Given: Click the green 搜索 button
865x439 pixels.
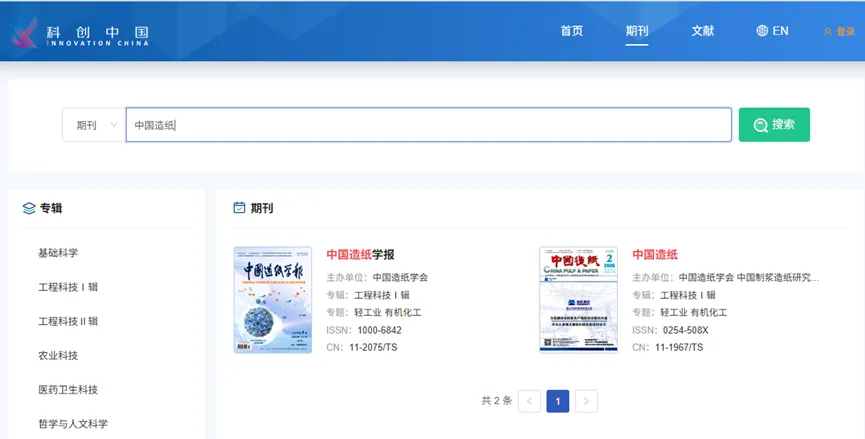Looking at the screenshot, I should coord(775,125).
